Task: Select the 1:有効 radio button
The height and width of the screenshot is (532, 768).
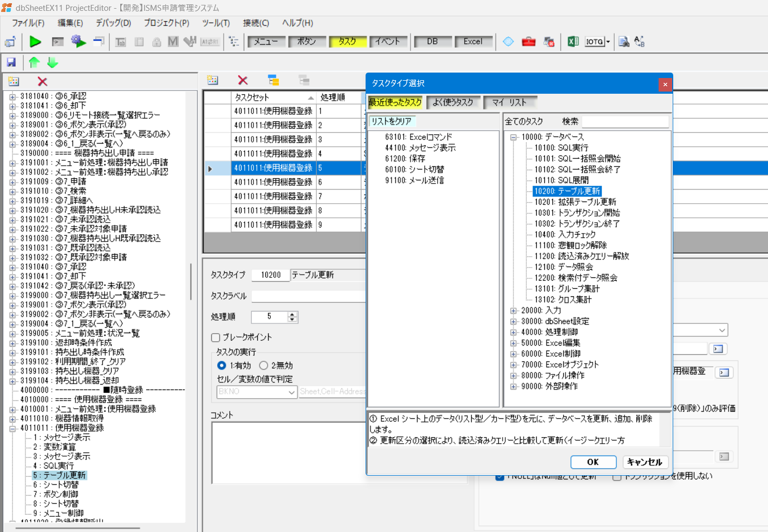Action: tap(222, 366)
